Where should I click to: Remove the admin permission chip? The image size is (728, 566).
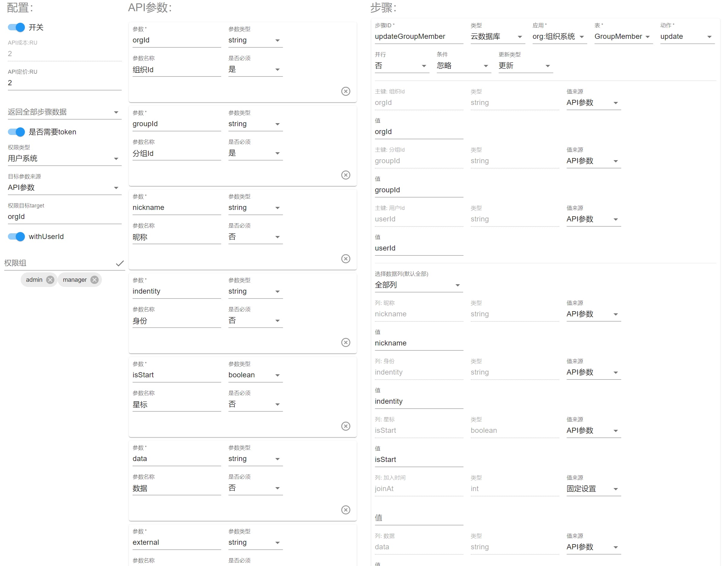pos(50,280)
